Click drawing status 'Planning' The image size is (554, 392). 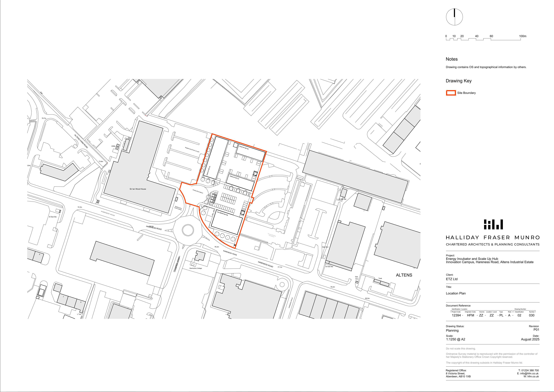(452, 331)
